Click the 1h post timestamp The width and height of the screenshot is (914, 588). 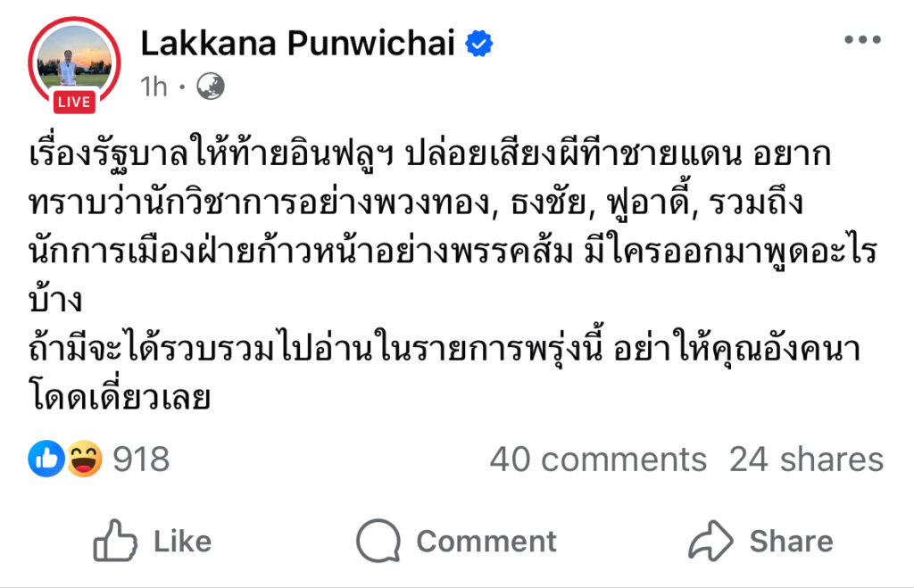click(154, 87)
